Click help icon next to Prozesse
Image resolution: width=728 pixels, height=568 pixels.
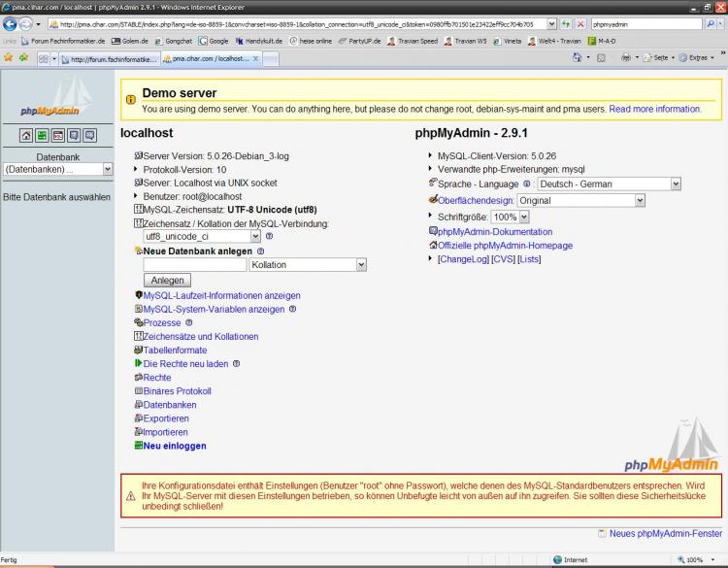(188, 322)
